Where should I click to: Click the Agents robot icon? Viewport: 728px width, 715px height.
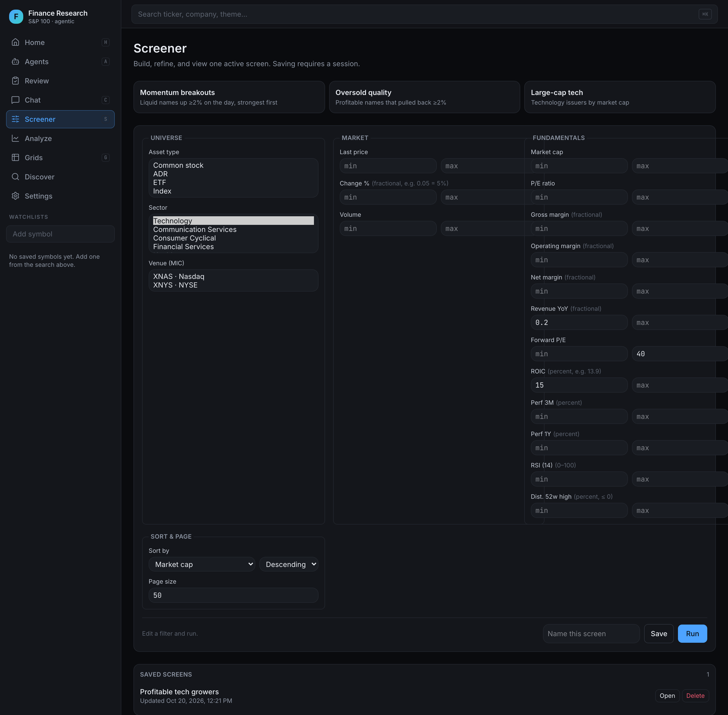coord(15,62)
